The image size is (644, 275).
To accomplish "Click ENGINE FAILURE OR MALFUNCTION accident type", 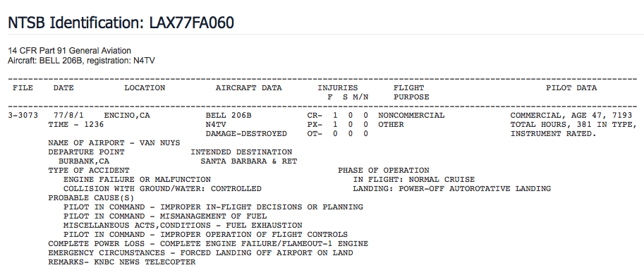I will click(x=137, y=179).
